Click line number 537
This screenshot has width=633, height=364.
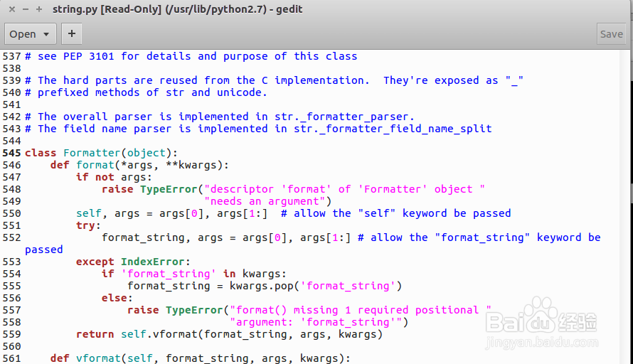(x=11, y=56)
